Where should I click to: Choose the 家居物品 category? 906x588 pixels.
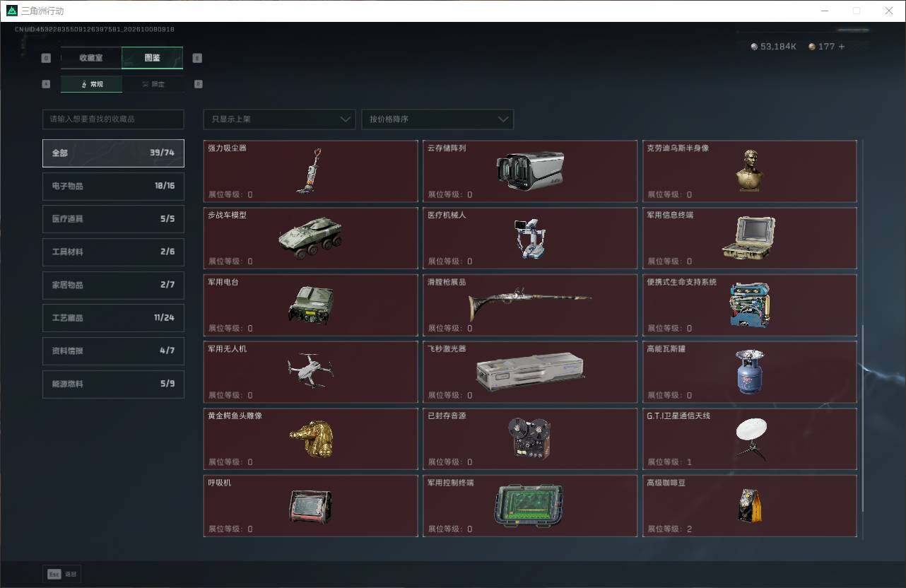(x=113, y=285)
